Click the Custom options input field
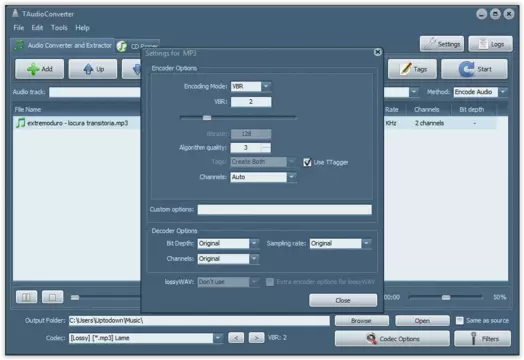Viewport: 524px width, 360px height. [x=284, y=210]
